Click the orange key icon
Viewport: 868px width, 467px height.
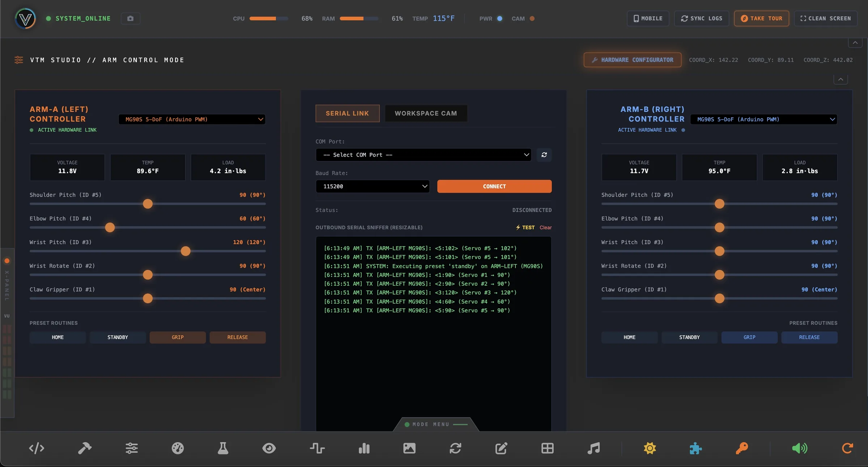(x=741, y=448)
